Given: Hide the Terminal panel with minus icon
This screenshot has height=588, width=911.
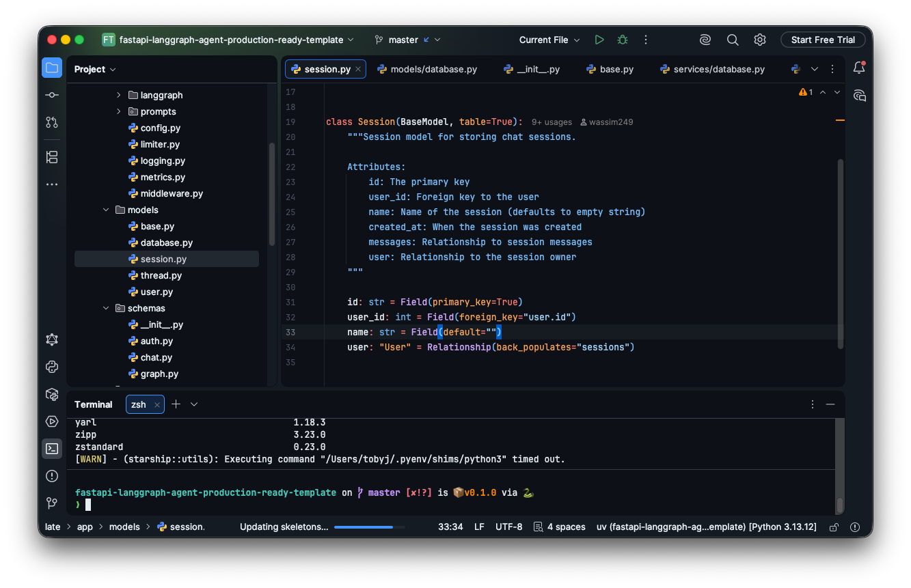Looking at the screenshot, I should tap(830, 404).
